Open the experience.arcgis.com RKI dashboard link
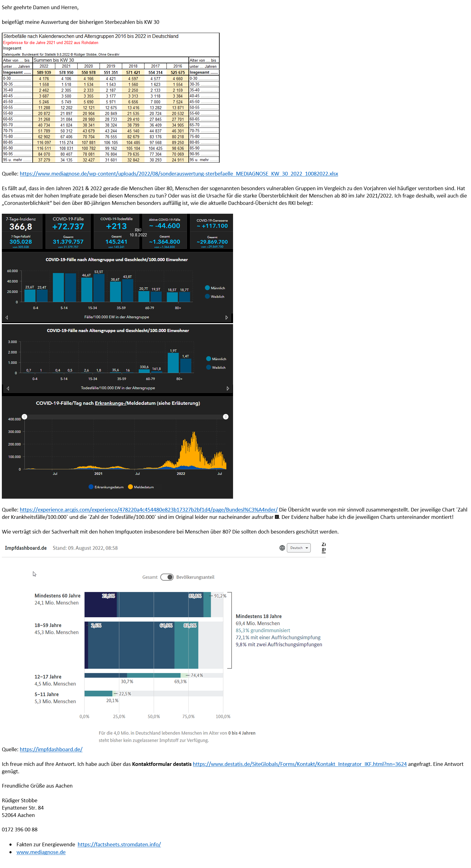This screenshot has width=471, height=868. pyautogui.click(x=148, y=509)
